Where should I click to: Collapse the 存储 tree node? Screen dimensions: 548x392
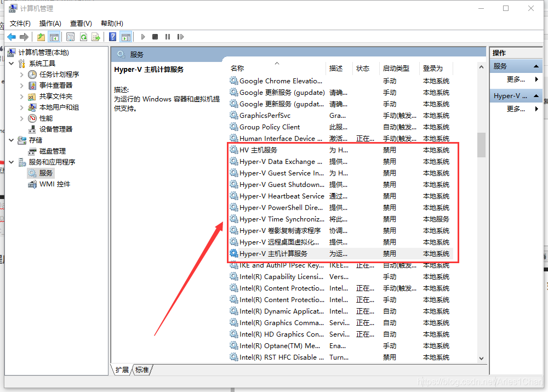(11, 140)
